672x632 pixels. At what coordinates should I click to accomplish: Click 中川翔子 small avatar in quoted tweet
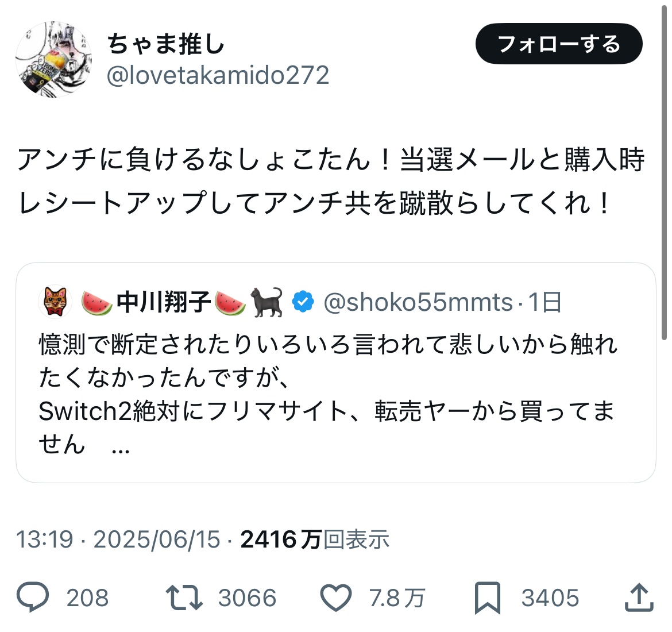pos(55,302)
